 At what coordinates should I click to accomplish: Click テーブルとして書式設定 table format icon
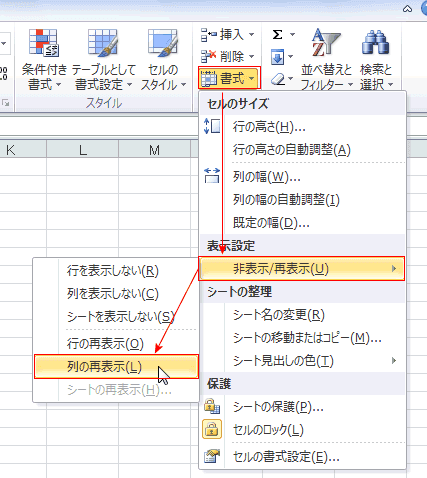(102, 42)
